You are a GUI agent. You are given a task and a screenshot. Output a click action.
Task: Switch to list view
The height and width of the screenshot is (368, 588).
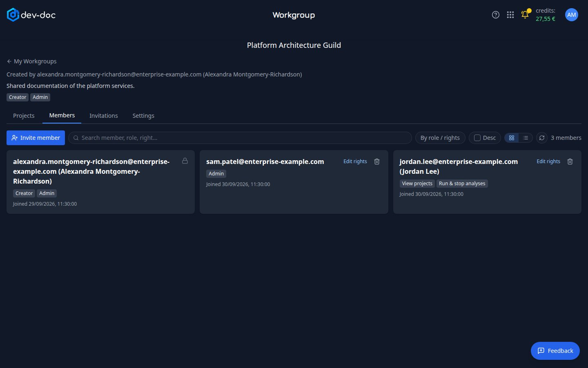[x=526, y=138]
